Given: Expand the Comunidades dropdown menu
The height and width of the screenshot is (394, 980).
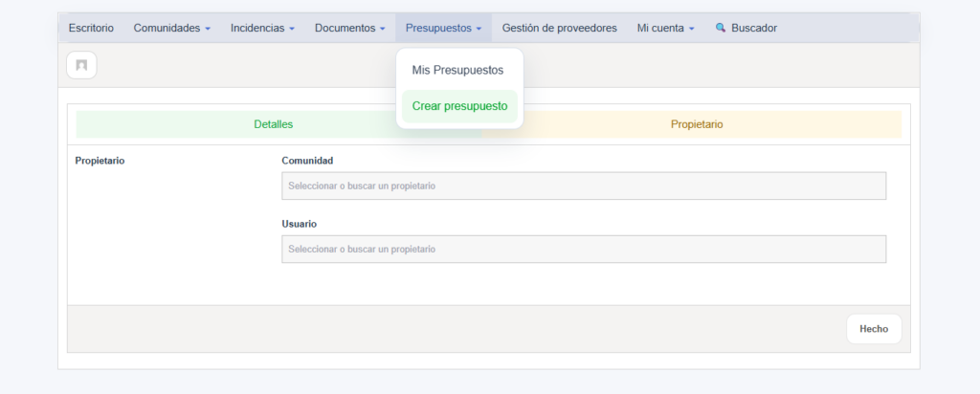Looking at the screenshot, I should 172,28.
